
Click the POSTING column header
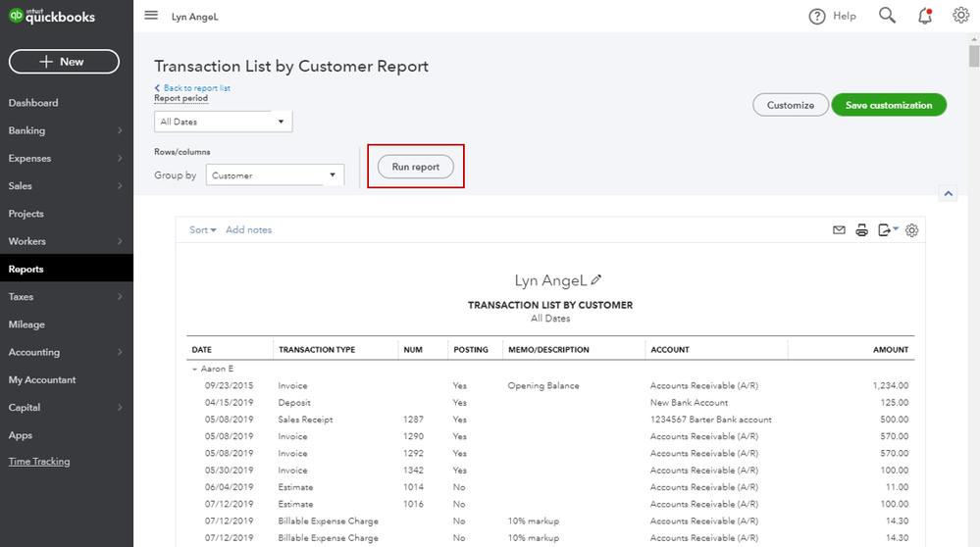(471, 350)
